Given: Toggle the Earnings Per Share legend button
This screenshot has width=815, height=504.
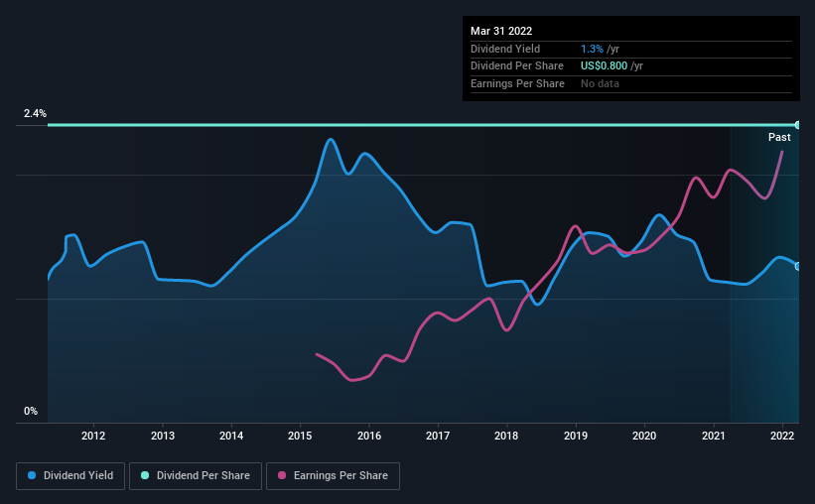Looking at the screenshot, I should tap(333, 476).
